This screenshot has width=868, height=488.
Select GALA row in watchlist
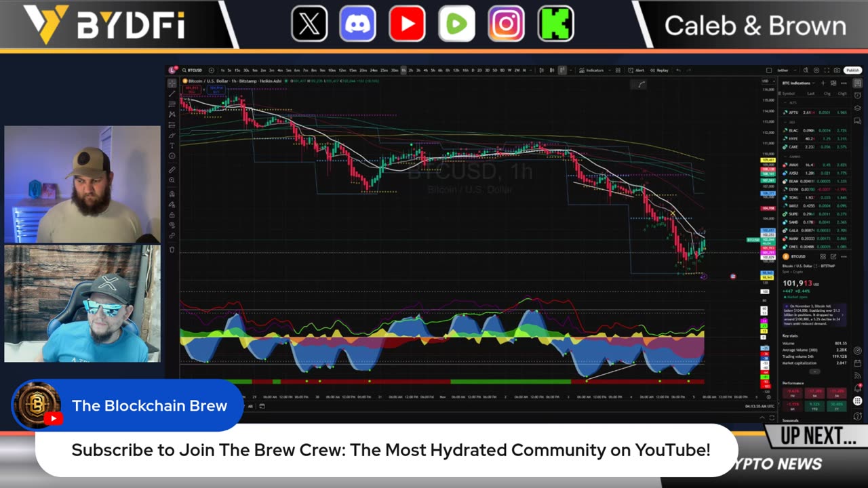tap(814, 230)
